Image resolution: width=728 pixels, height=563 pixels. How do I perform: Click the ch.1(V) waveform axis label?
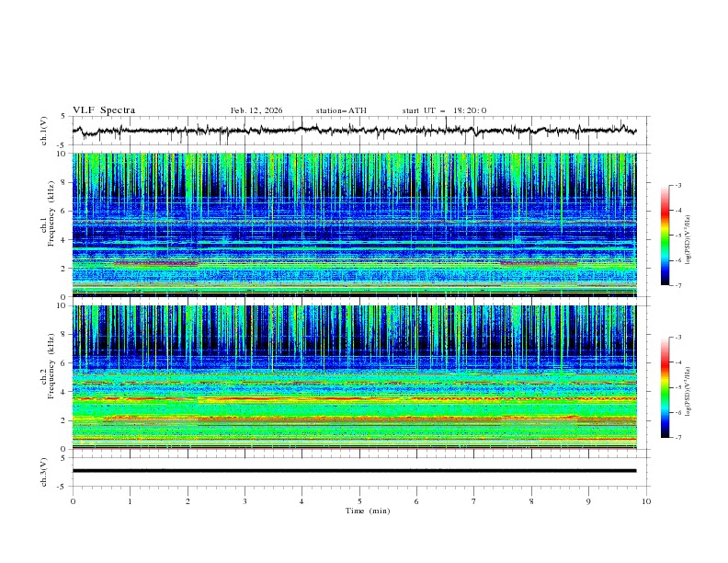click(x=44, y=131)
